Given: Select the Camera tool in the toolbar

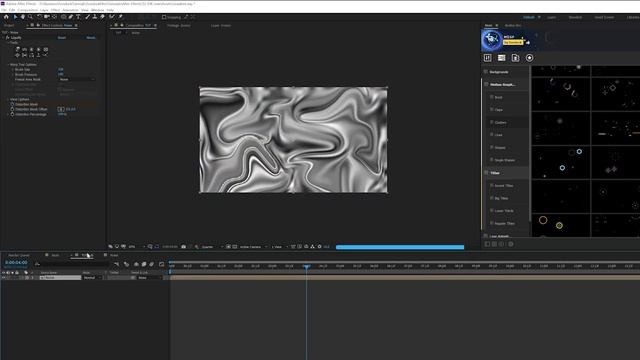Looking at the screenshot, I should pos(47,17).
